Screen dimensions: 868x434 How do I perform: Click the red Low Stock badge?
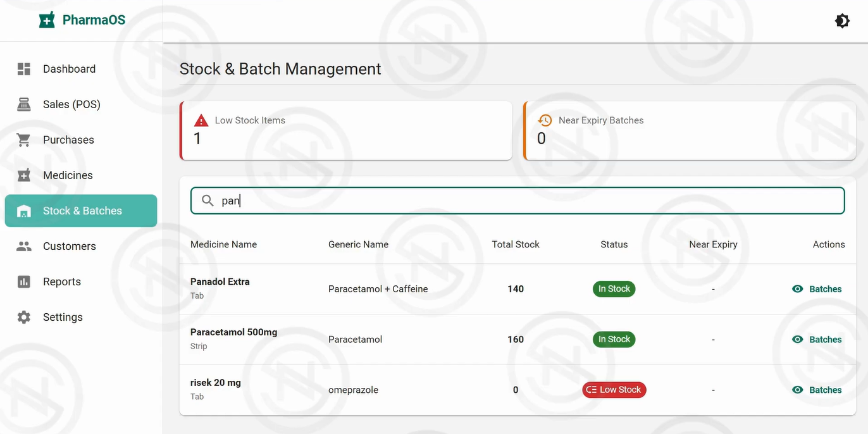coord(614,390)
